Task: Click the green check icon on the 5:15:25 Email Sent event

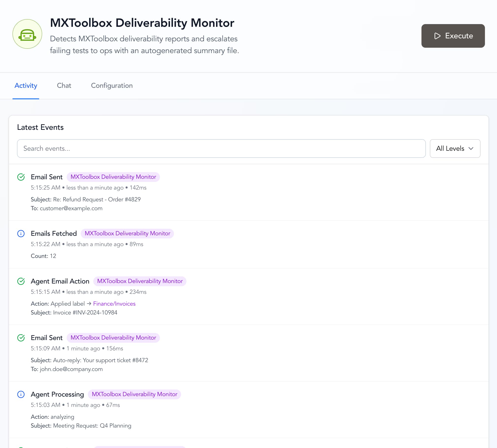Action: (21, 177)
